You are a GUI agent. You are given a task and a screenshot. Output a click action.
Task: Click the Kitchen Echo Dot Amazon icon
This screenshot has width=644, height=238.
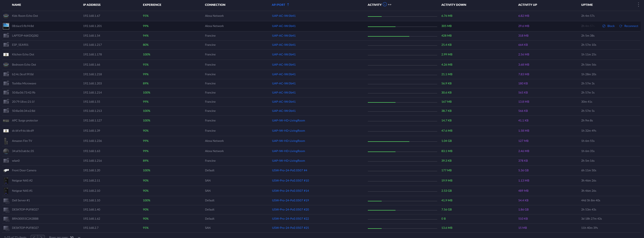coord(6,54)
